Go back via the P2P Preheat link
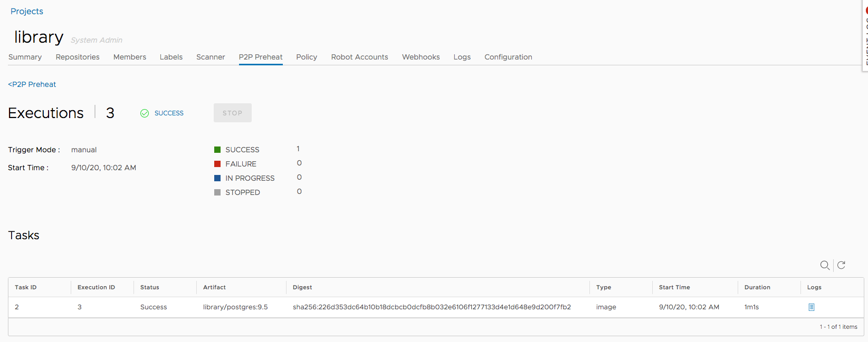This screenshot has height=342, width=868. [32, 84]
